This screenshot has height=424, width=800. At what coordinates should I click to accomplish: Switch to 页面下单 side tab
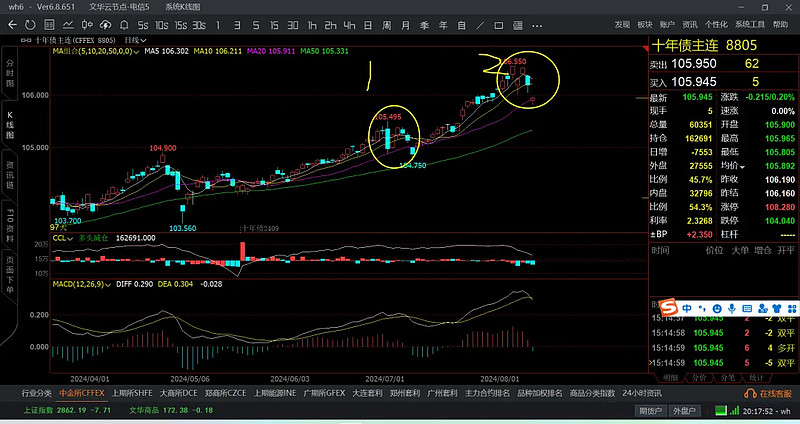(x=10, y=275)
